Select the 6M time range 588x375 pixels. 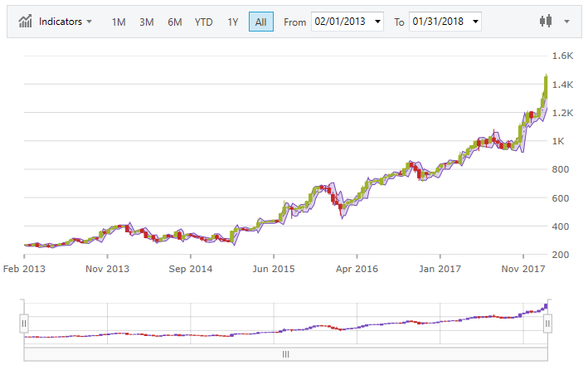[x=174, y=22]
